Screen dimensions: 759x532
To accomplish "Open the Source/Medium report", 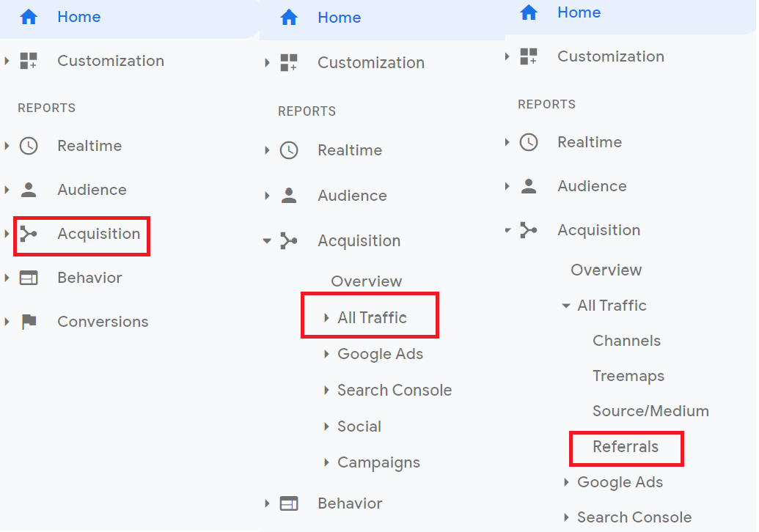I will tap(650, 410).
